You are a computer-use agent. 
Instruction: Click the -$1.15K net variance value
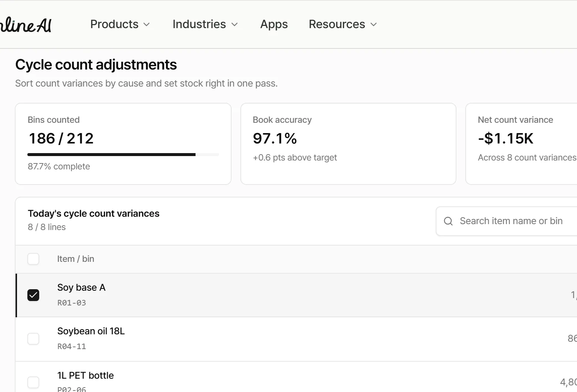506,139
